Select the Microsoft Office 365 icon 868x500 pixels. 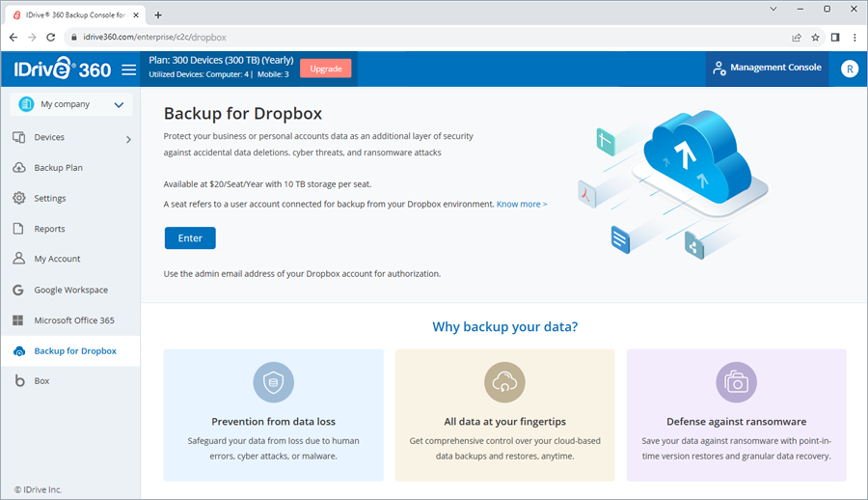18,320
